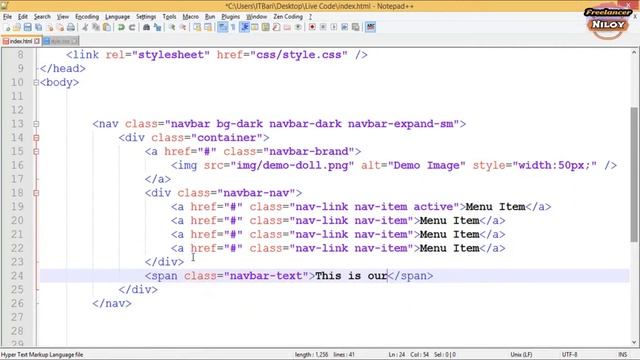Collapse the container div fold at line 14
This screenshot has height=360, width=640.
[x=36, y=138]
